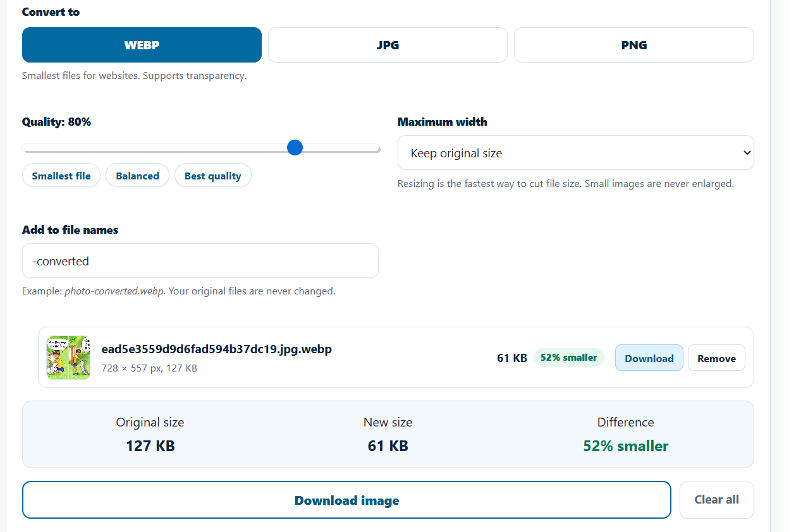Download the converted webp file
The height and width of the screenshot is (532, 789).
click(x=649, y=358)
